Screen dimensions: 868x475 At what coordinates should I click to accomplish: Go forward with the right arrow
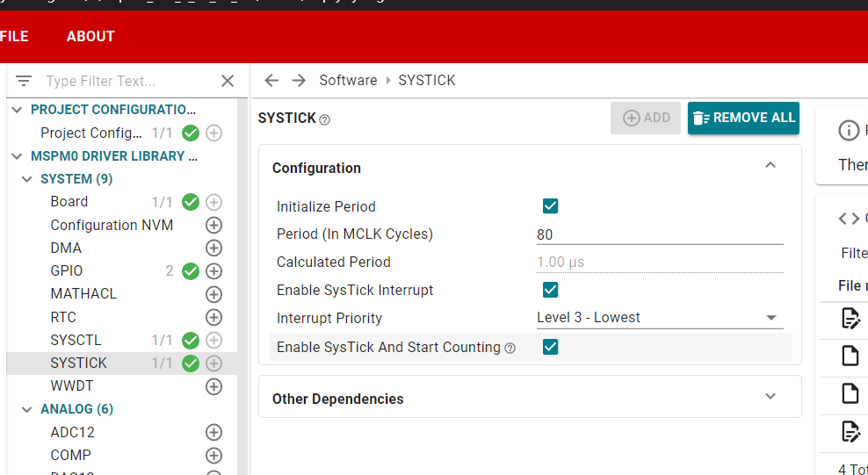(299, 81)
